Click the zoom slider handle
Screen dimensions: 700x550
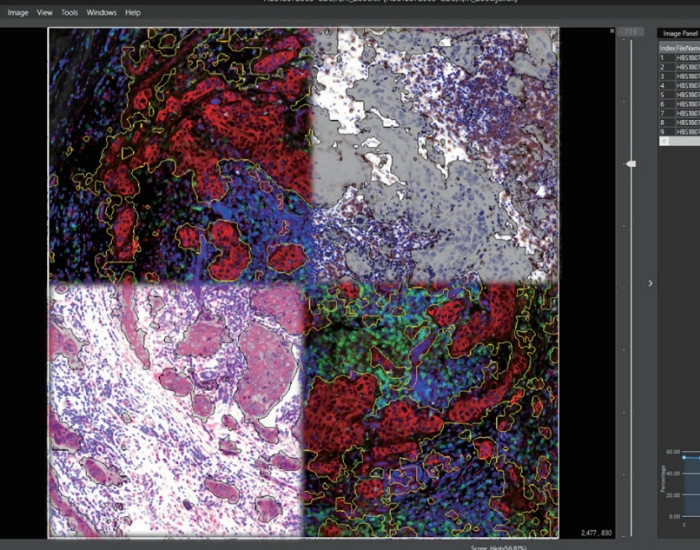click(631, 164)
